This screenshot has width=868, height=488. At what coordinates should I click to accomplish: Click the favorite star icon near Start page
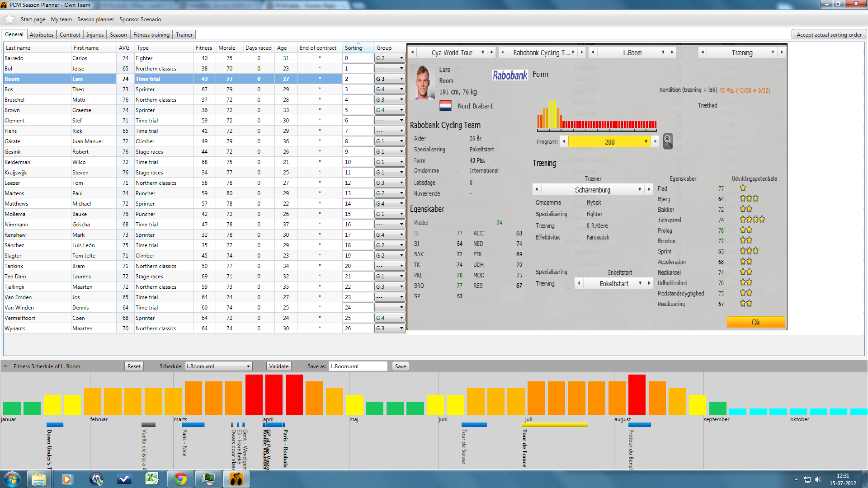(9, 19)
